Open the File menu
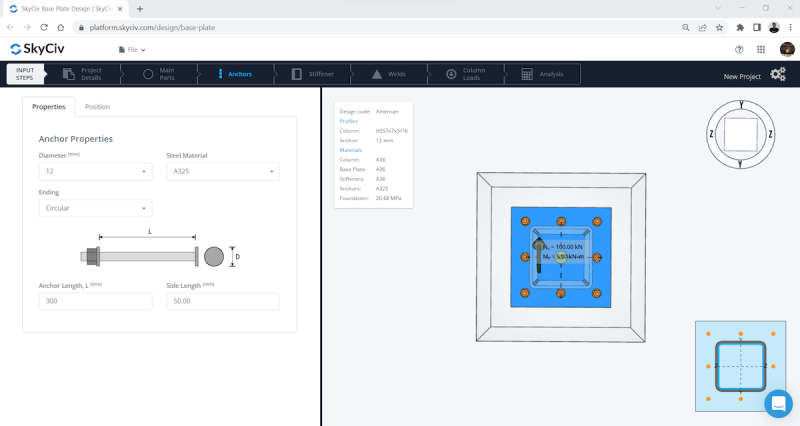The image size is (800, 426). point(132,49)
